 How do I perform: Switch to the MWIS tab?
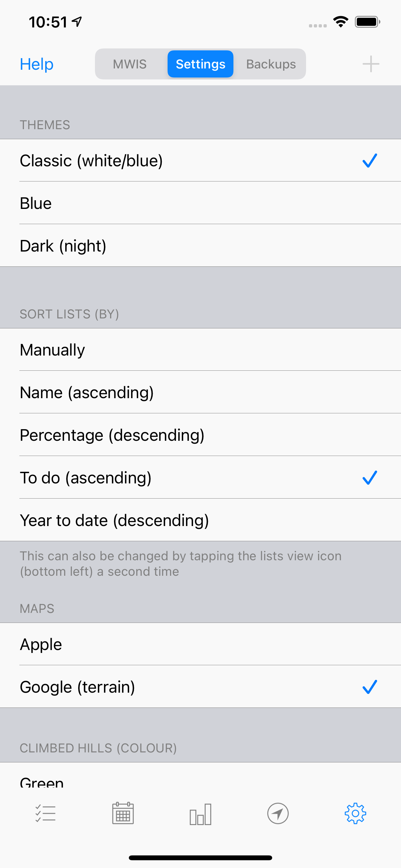[130, 64]
